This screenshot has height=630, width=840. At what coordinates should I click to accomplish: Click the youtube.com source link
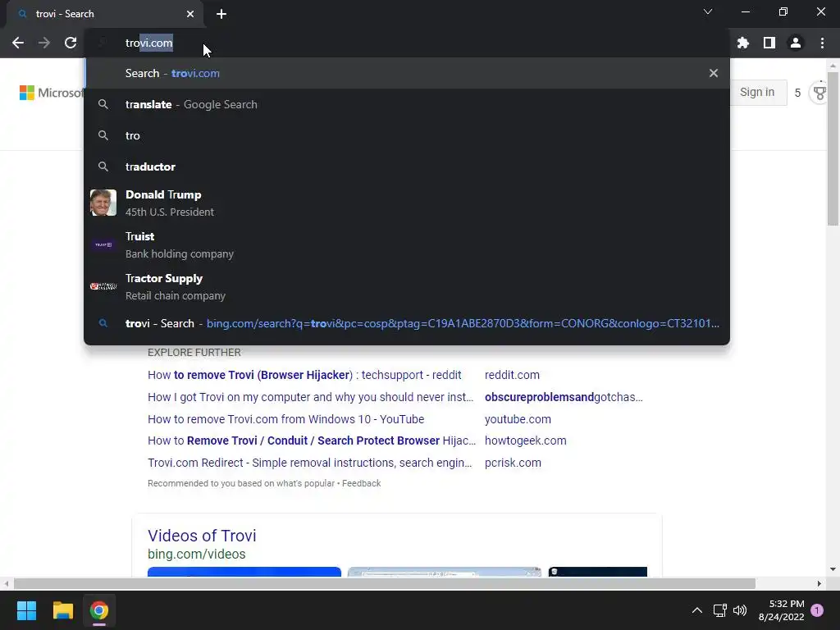click(x=518, y=419)
